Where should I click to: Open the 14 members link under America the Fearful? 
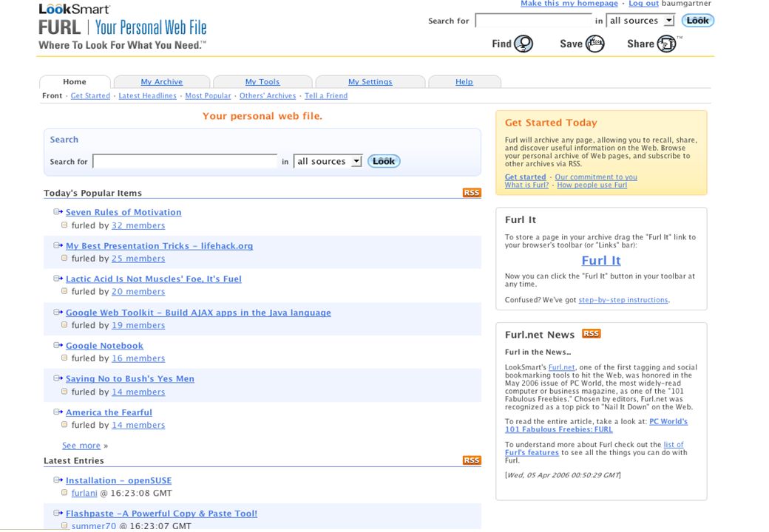(138, 425)
